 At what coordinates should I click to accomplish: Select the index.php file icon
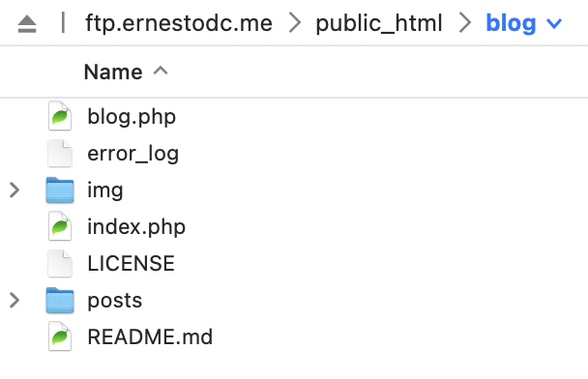60,226
